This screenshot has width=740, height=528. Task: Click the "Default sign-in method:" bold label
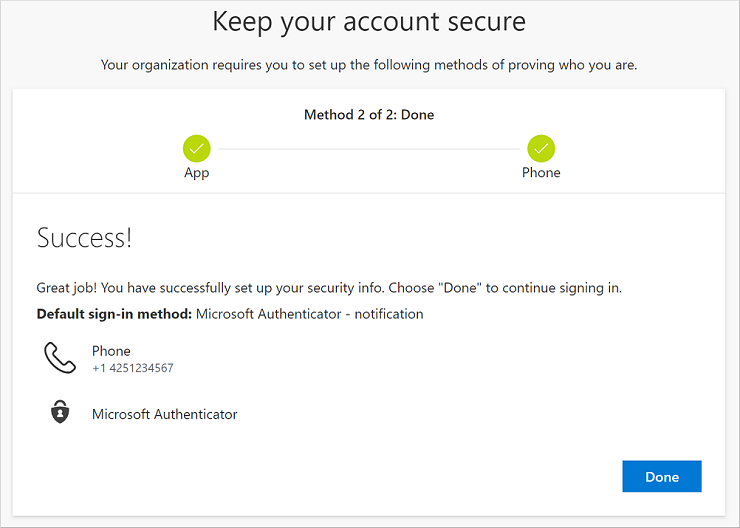pos(114,314)
